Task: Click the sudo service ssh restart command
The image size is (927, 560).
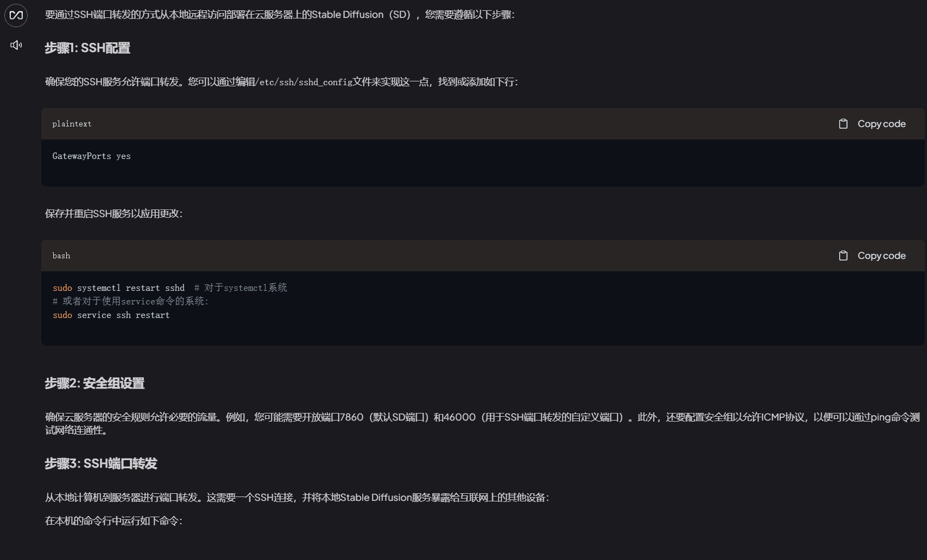Action: tap(111, 315)
